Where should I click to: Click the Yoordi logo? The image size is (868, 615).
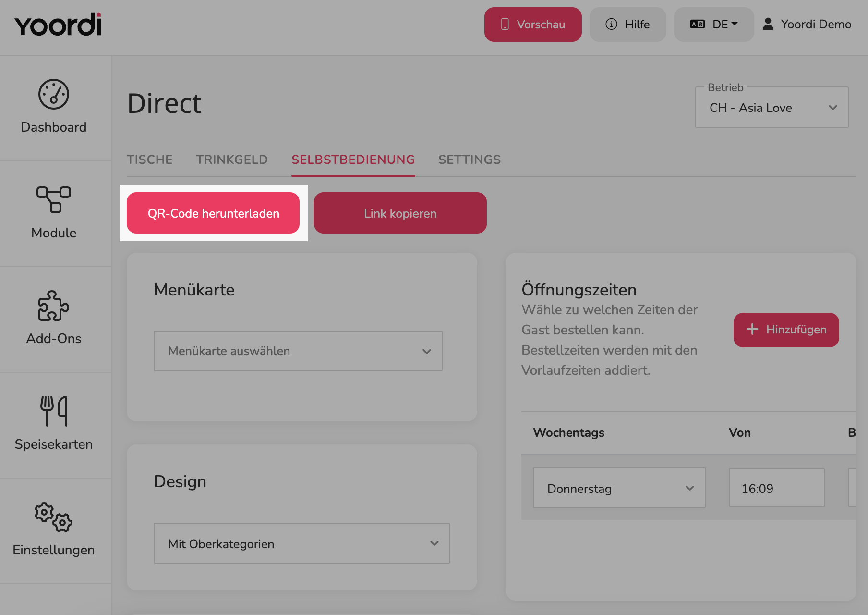[x=58, y=25]
